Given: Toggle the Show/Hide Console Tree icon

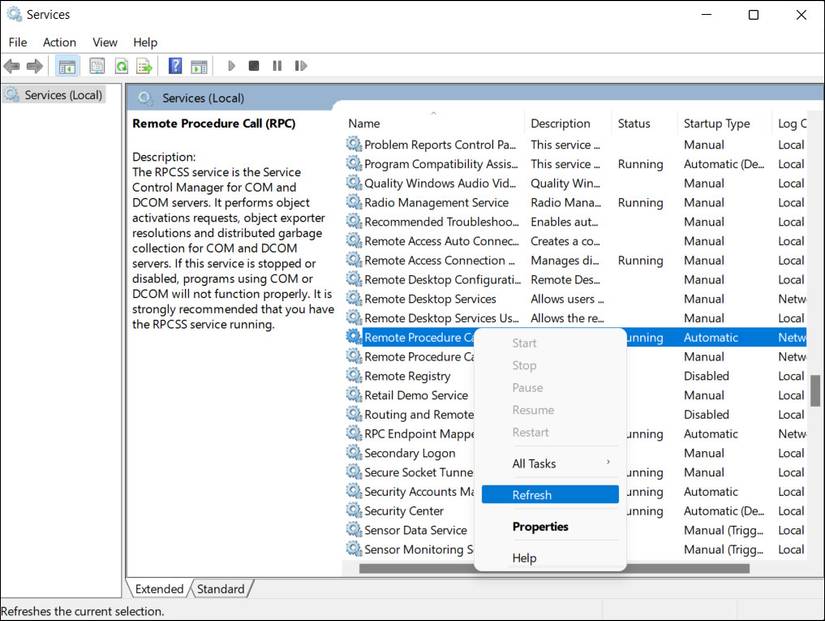Looking at the screenshot, I should coord(66,66).
